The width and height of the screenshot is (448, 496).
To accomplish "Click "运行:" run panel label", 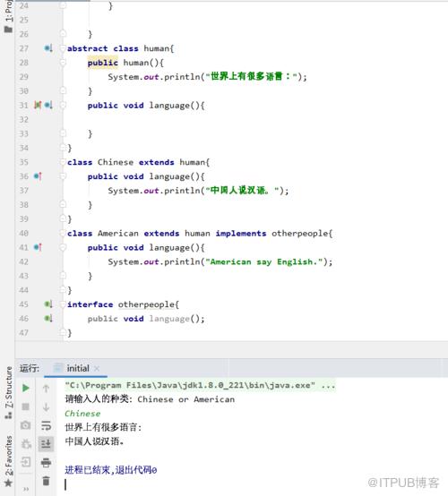I will [x=30, y=368].
